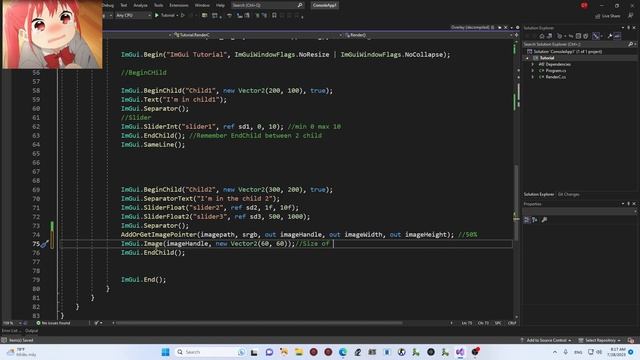Click the Live Share button
This screenshot has height=360, width=640.
coord(608,16)
